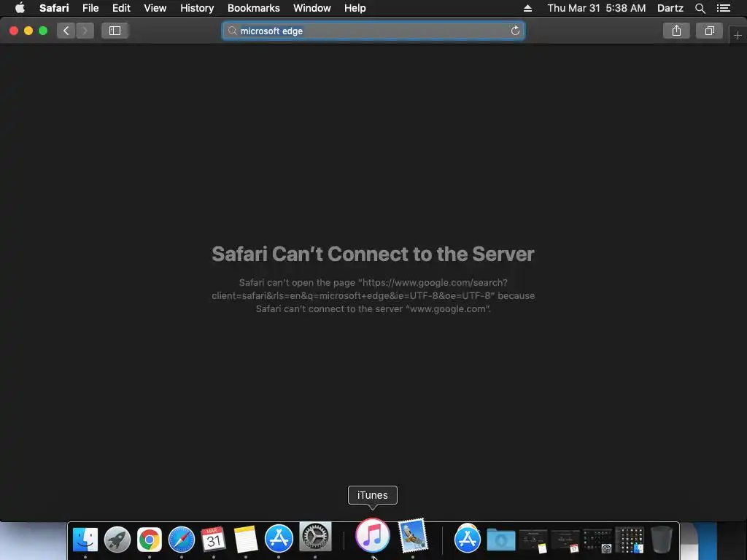Select the address bar containing microsoft edge
Screen dimensions: 747x560
coord(373,31)
